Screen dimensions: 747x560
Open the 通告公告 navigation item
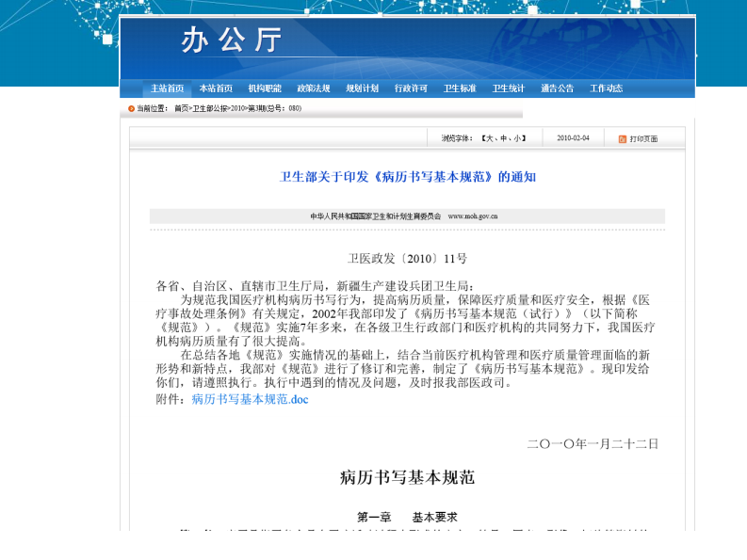[x=558, y=88]
